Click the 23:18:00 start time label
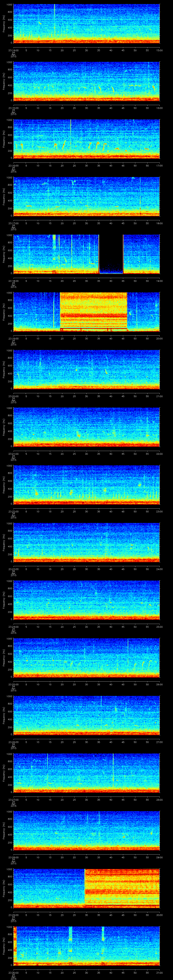 (13, 281)
